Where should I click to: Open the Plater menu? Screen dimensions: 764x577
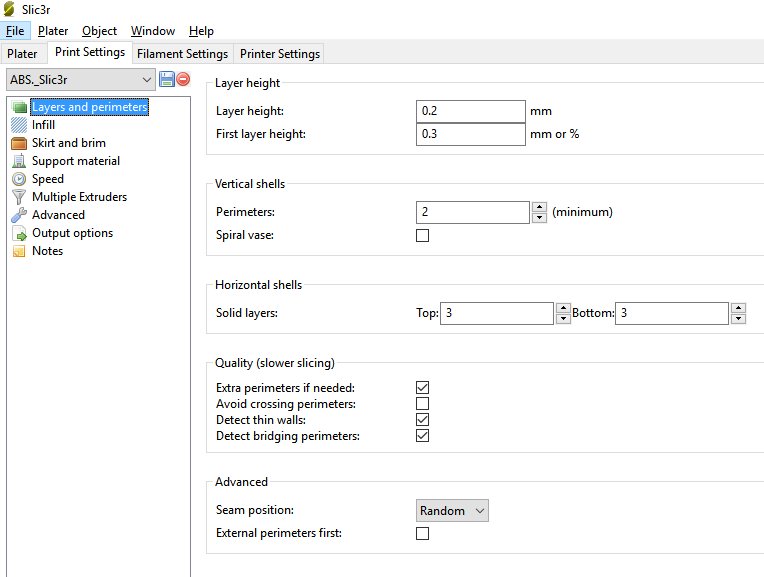[x=53, y=31]
